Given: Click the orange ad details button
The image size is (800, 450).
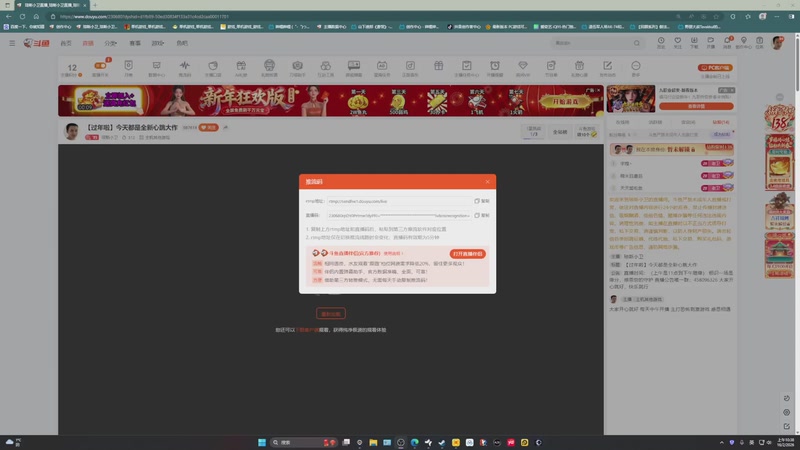Looking at the screenshot, I should coord(696,106).
